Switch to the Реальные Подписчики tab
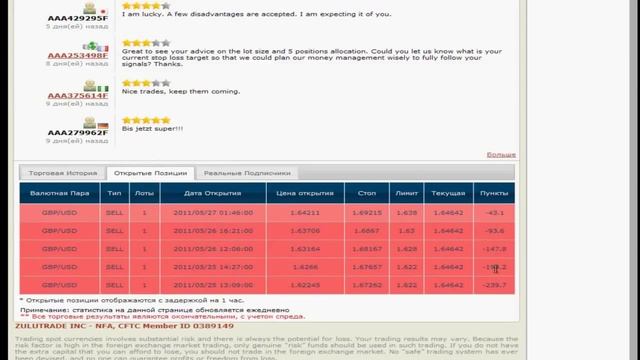This screenshot has height=360, width=640. coord(247,173)
